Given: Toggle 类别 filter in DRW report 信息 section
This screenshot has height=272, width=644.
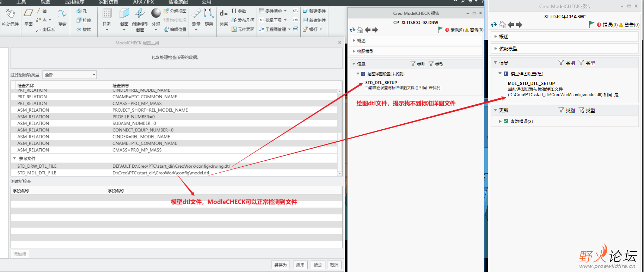Looking at the screenshot, I should [418, 64].
